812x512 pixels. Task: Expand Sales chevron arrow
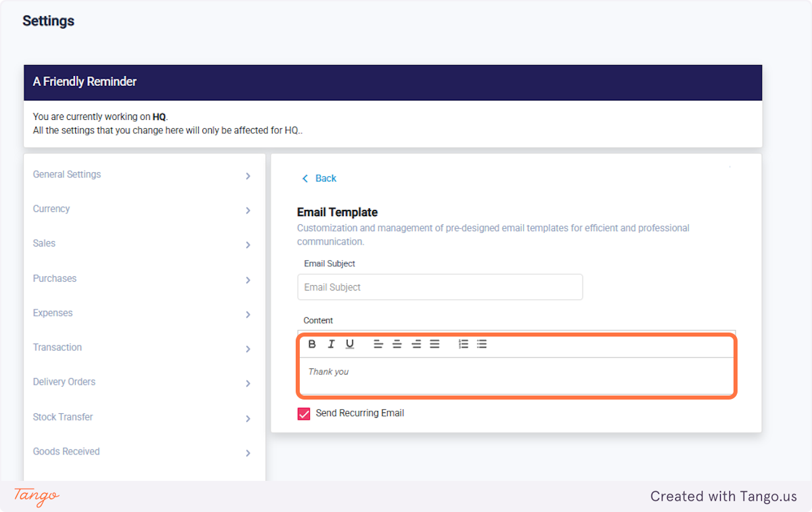pyautogui.click(x=248, y=245)
